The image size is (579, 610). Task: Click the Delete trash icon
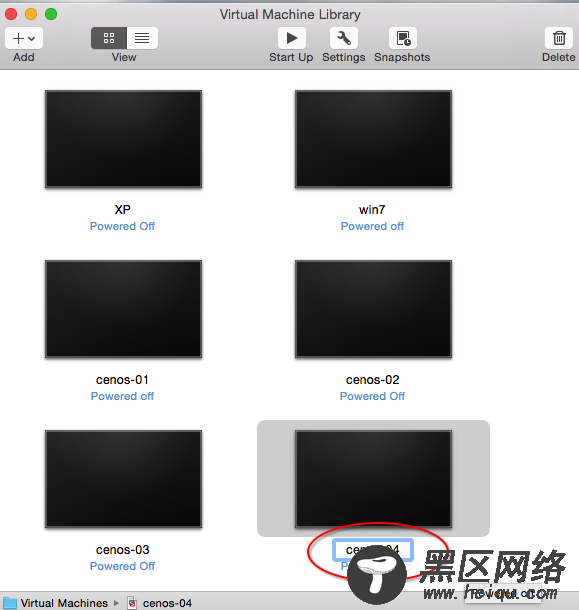[x=559, y=38]
